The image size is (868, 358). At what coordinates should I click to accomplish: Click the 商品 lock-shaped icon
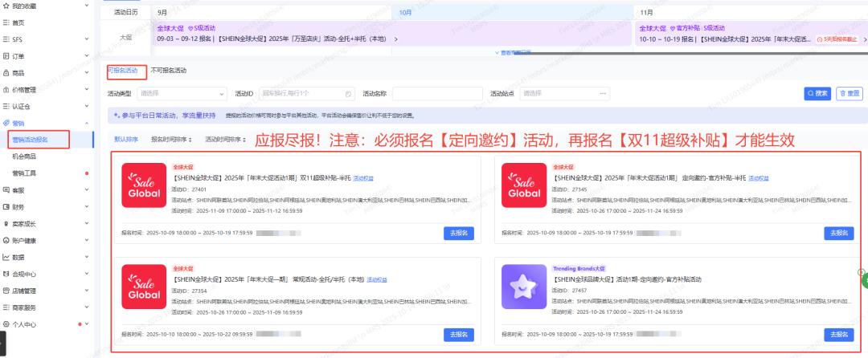point(6,72)
